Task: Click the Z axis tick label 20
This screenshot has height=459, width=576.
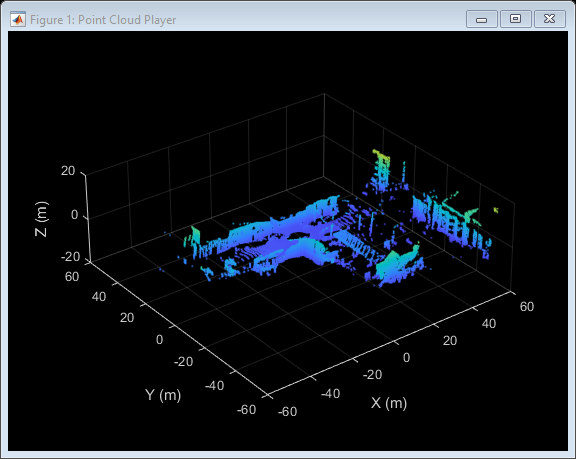Action: (68, 171)
